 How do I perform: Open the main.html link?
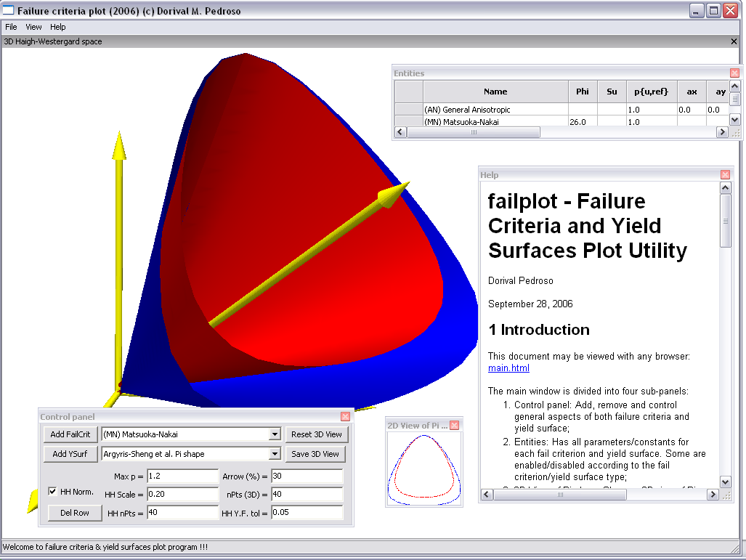508,368
